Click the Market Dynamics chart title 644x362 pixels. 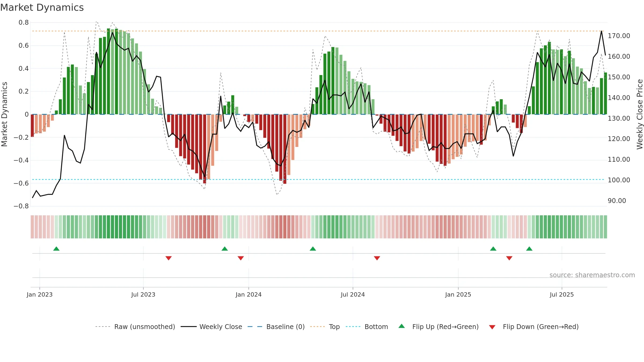(x=42, y=8)
